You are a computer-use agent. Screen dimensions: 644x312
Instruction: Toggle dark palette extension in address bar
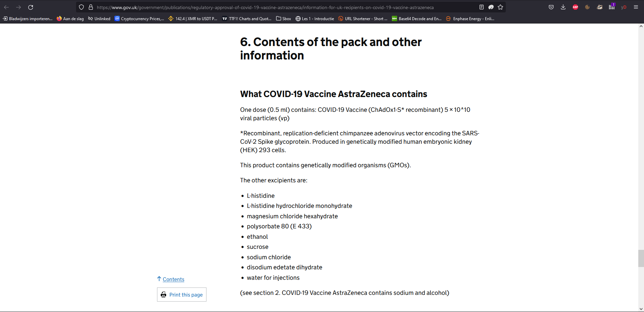[491, 7]
